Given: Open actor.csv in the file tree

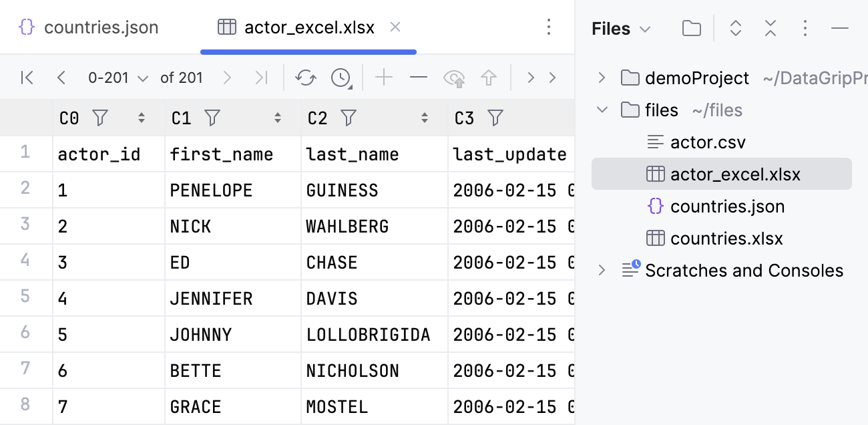Looking at the screenshot, I should pos(707,142).
